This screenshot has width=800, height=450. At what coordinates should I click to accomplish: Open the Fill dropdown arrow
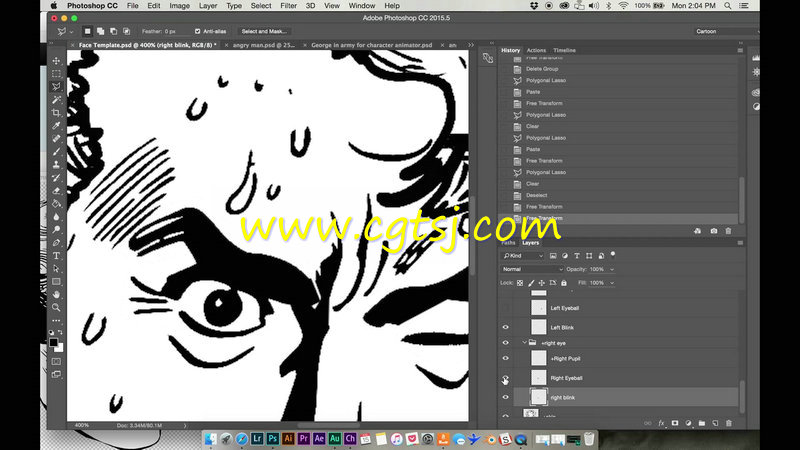click(612, 283)
